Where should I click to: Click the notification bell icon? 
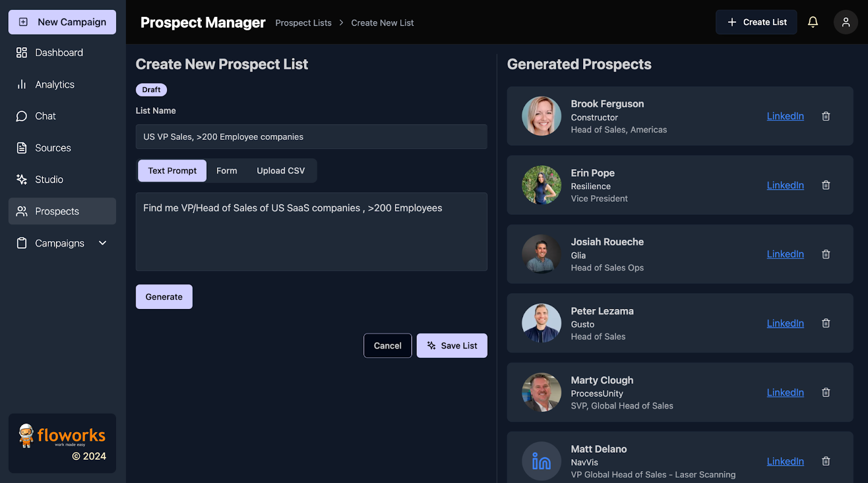(x=813, y=22)
